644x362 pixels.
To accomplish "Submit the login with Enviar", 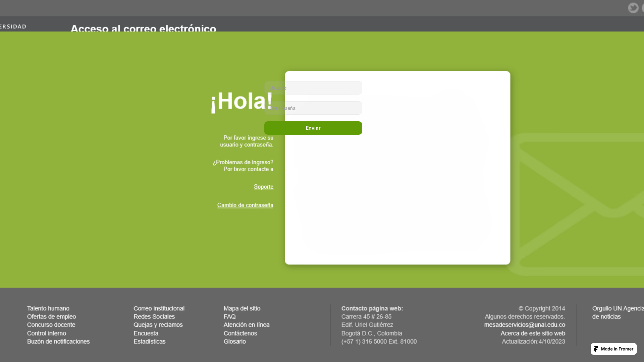I will pos(313,128).
